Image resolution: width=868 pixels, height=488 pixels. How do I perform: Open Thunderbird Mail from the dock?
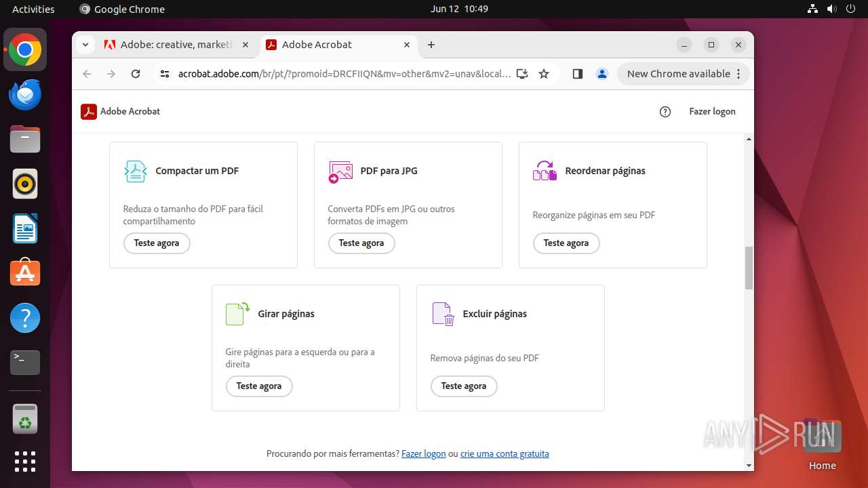coord(25,94)
